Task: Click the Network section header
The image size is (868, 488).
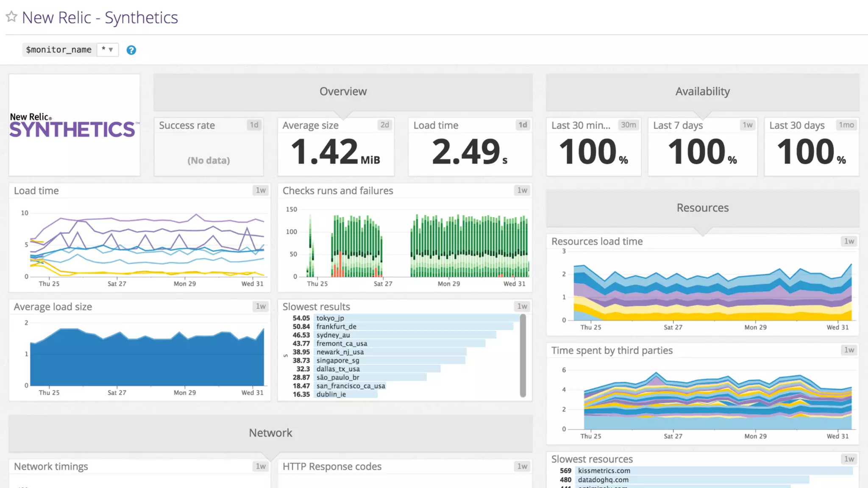Action: [270, 433]
